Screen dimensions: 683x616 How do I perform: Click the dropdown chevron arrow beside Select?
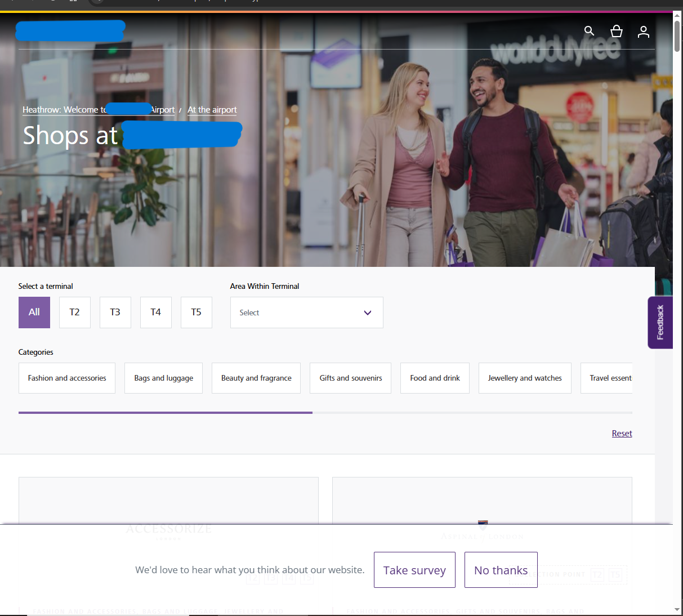coord(368,313)
